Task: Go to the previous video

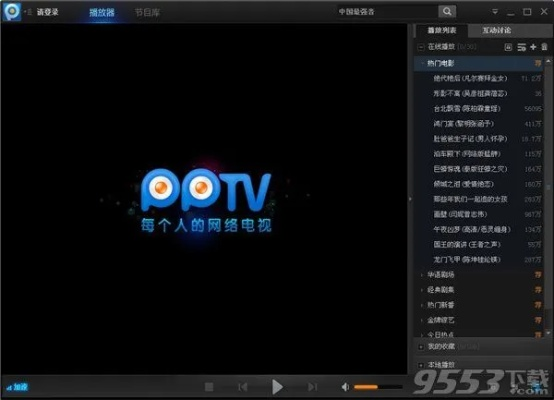Action: [x=243, y=387]
